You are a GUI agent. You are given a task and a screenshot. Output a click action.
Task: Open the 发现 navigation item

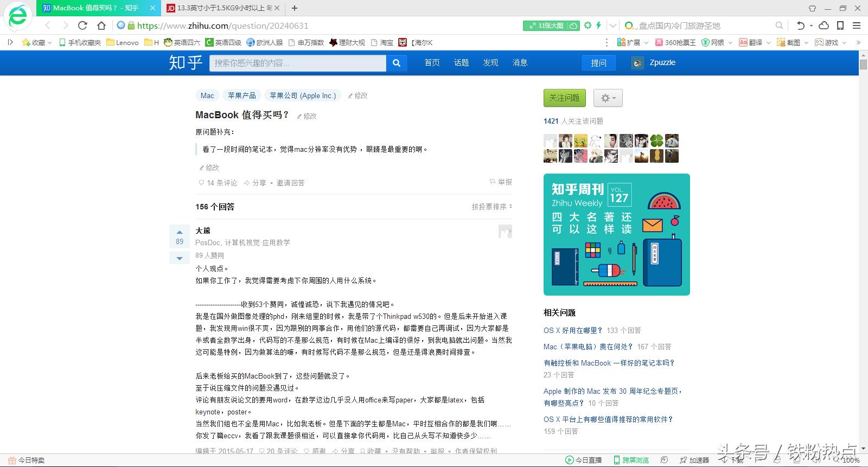coord(490,63)
